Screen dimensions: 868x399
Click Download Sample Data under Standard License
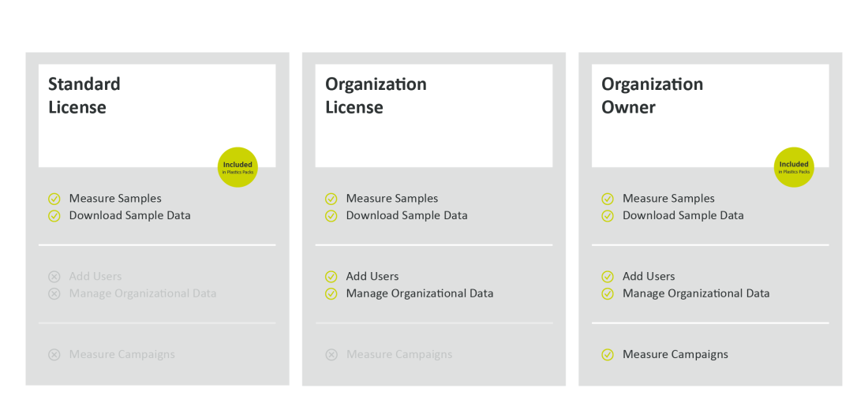coord(129,215)
